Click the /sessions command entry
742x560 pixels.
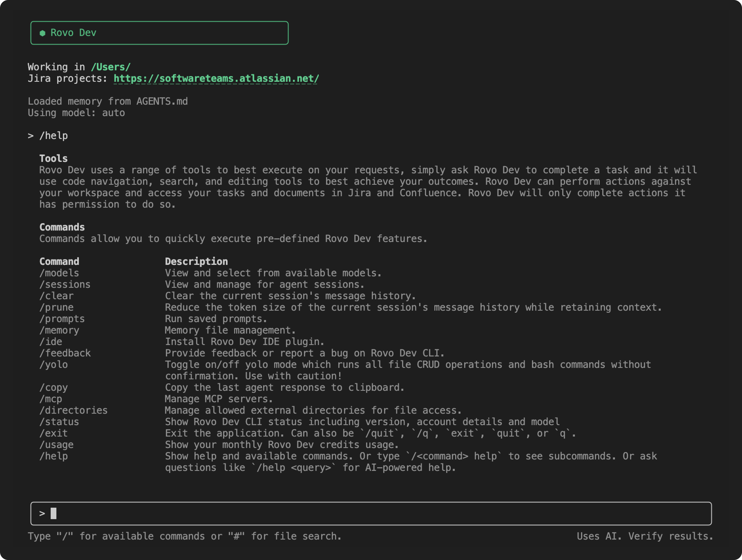(x=65, y=284)
